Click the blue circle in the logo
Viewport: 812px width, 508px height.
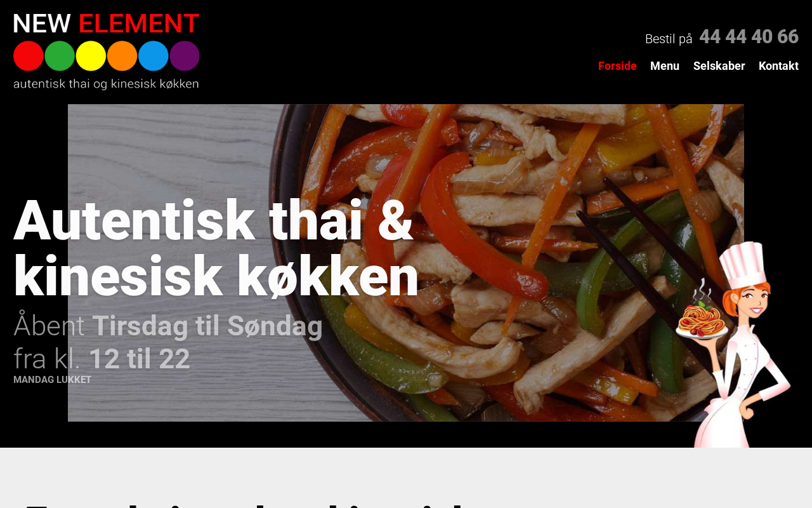tap(154, 56)
